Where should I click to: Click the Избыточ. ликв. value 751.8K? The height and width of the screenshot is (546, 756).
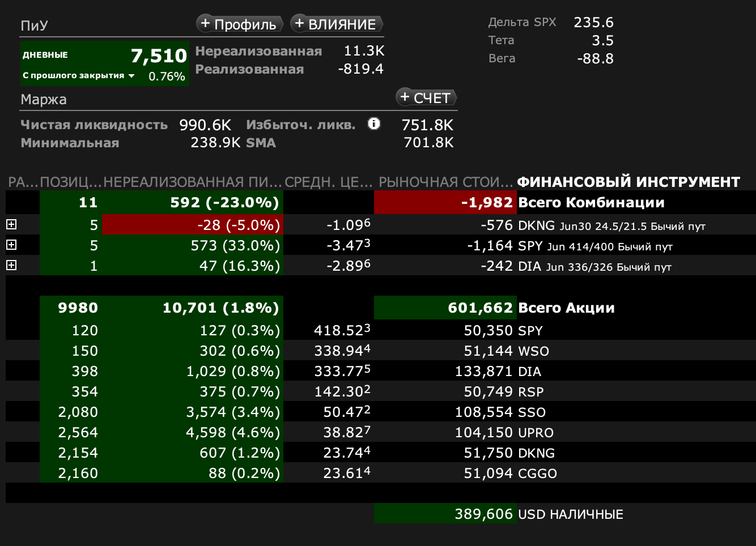pyautogui.click(x=427, y=125)
